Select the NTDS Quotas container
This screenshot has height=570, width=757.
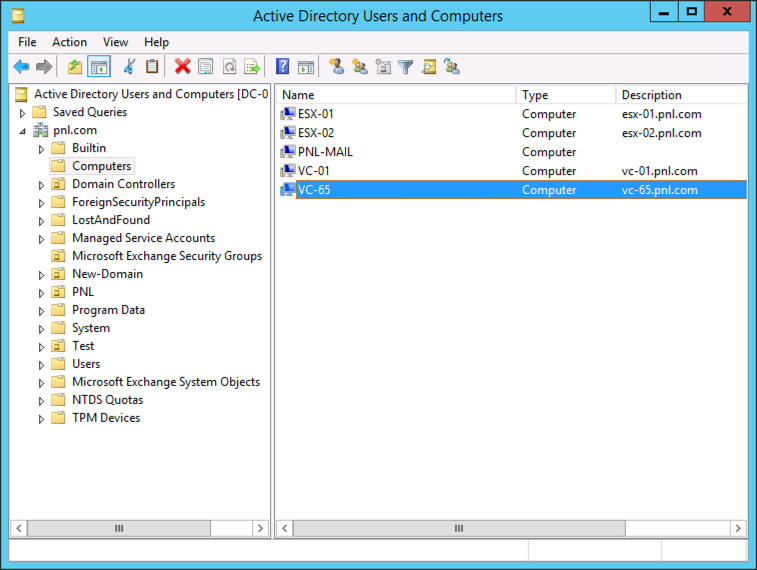pos(108,400)
